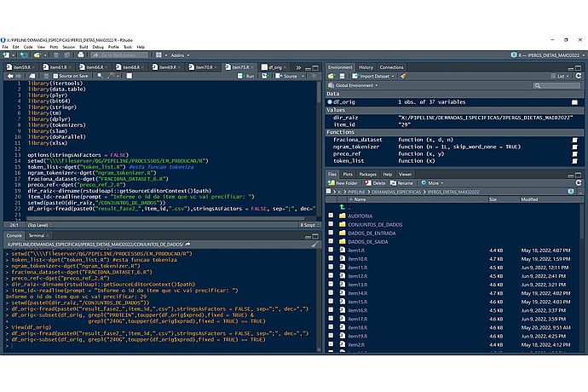This screenshot has height=392, width=588.
Task: Click the Go to file/function field
Action: pyautogui.click(x=119, y=55)
